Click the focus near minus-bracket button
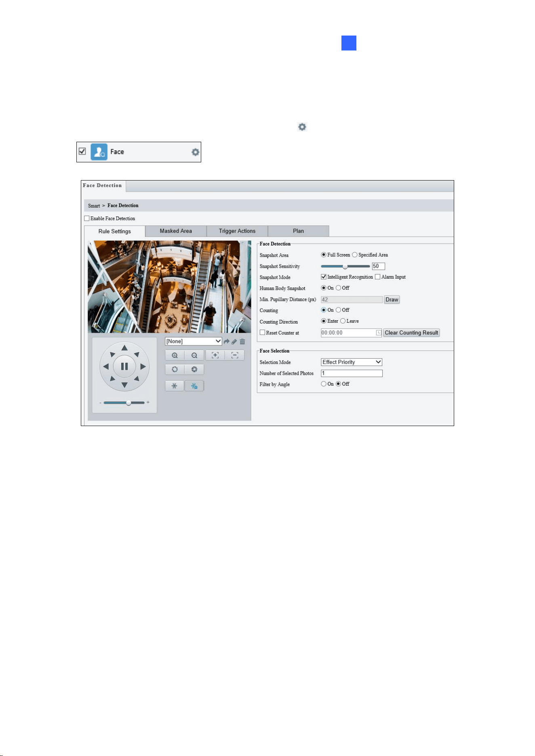535x756 pixels. point(235,355)
